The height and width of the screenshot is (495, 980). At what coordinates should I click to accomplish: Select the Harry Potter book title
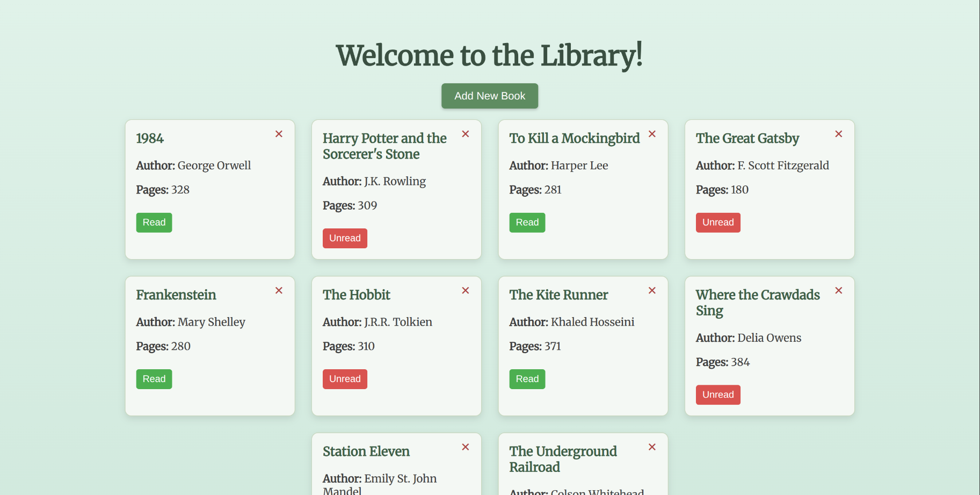(x=384, y=146)
